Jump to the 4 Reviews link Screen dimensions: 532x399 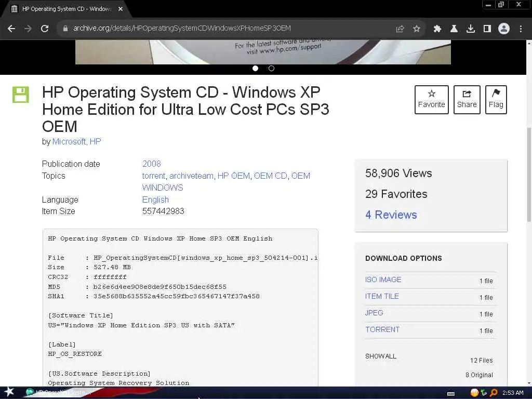(391, 215)
